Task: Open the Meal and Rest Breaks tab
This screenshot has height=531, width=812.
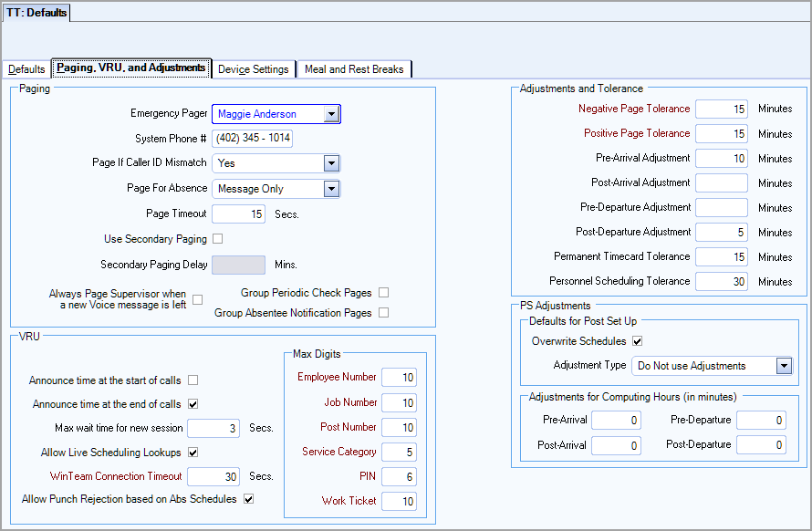Action: click(354, 68)
